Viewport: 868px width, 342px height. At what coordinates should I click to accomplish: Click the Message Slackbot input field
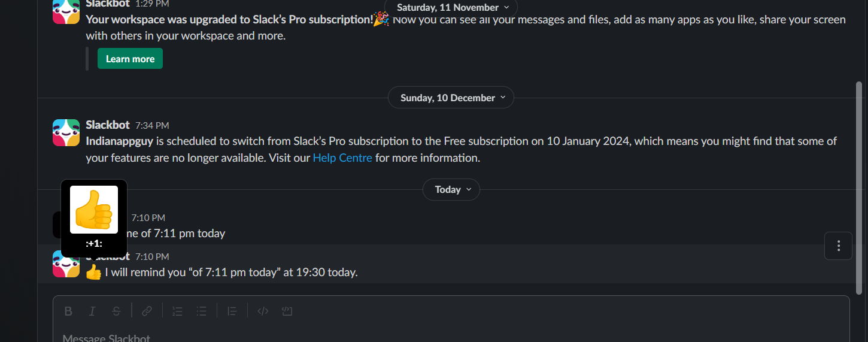coord(451,335)
